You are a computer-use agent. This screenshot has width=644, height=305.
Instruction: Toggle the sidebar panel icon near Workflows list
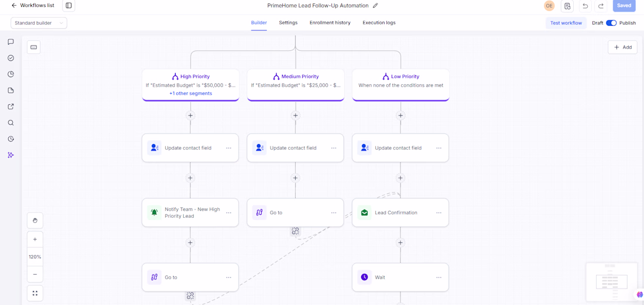[x=68, y=6]
